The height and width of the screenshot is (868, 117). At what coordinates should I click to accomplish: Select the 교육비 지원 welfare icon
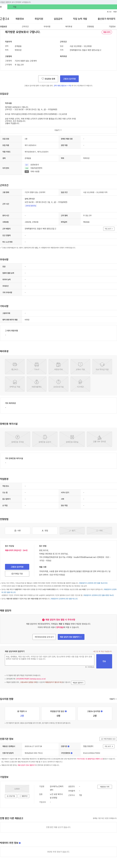(80, 367)
